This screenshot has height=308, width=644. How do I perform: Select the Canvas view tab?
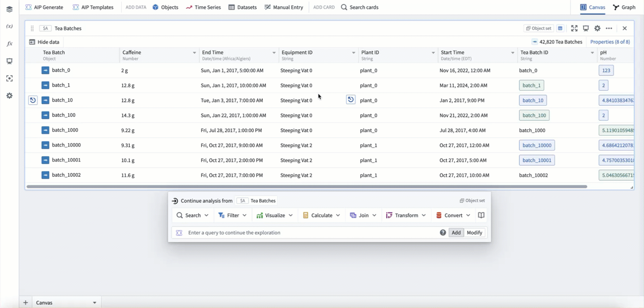pyautogui.click(x=593, y=7)
